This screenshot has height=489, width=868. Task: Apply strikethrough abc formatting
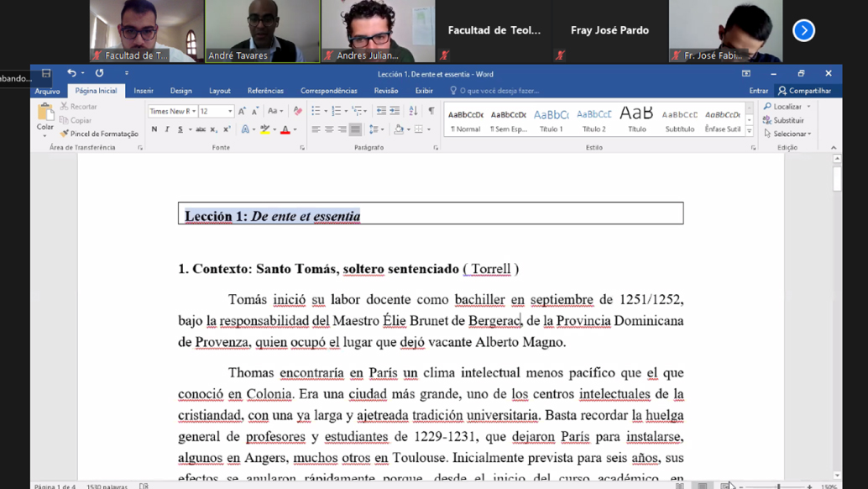(x=201, y=129)
